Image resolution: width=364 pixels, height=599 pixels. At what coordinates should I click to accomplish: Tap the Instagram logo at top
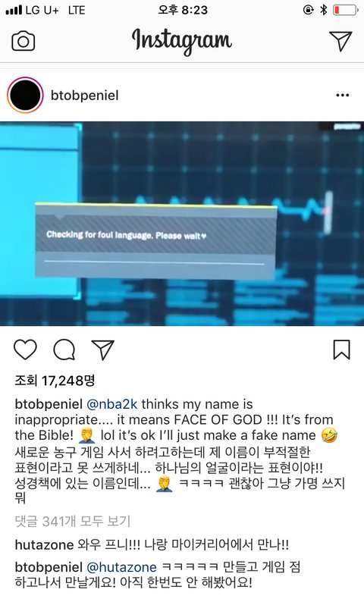tap(182, 41)
